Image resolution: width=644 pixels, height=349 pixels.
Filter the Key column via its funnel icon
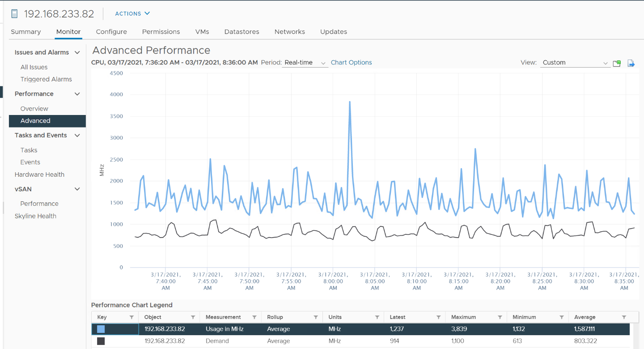131,317
